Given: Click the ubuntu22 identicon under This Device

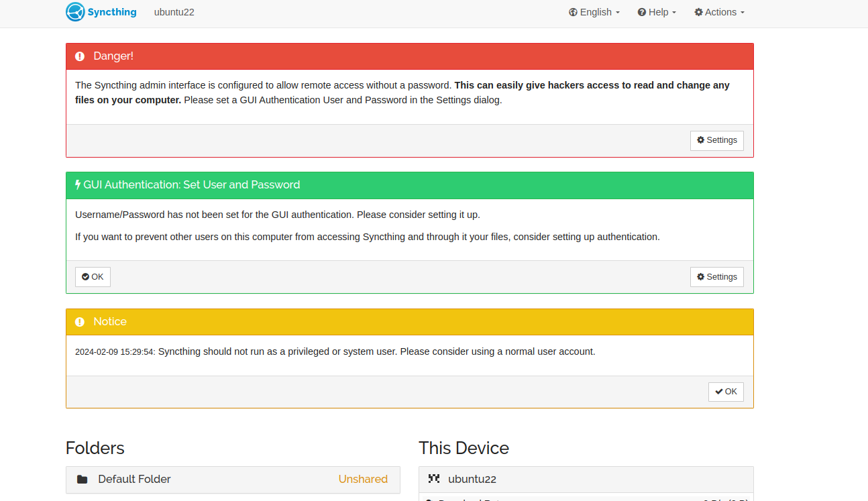Looking at the screenshot, I should click(434, 479).
